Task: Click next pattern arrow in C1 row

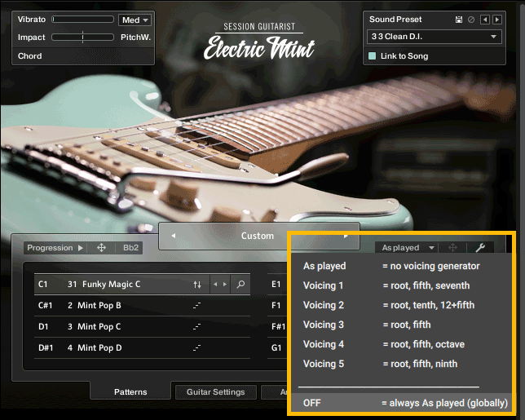Action: (225, 285)
